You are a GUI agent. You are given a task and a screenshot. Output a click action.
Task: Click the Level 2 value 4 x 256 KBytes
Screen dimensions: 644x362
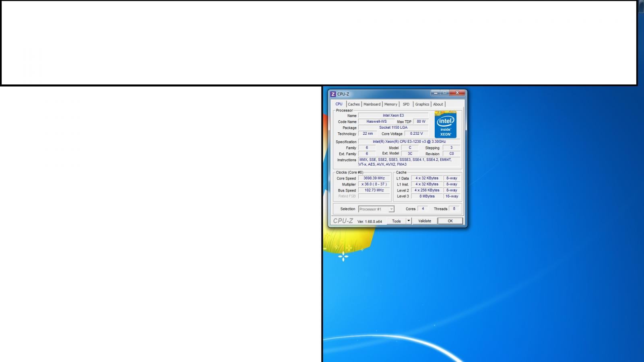(x=427, y=190)
